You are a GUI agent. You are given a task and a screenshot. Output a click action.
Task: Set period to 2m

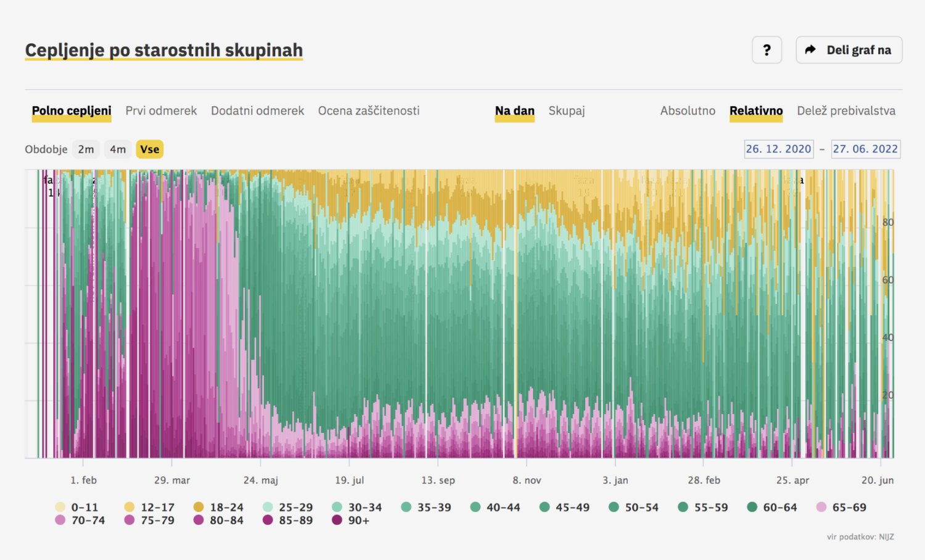[x=86, y=149]
